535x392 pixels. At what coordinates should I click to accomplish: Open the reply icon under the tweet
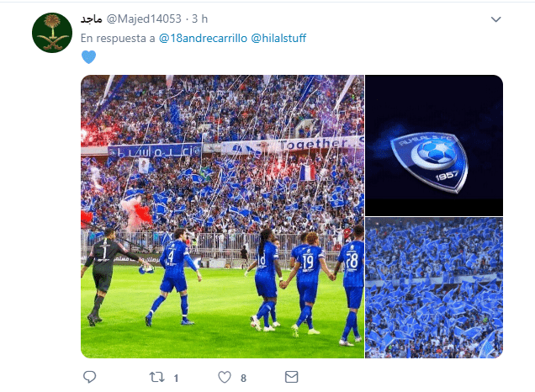point(89,377)
